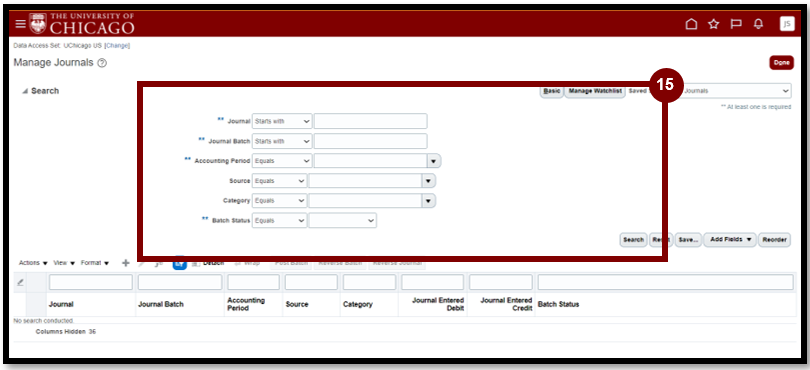Focus the Journal search text field

coord(370,121)
